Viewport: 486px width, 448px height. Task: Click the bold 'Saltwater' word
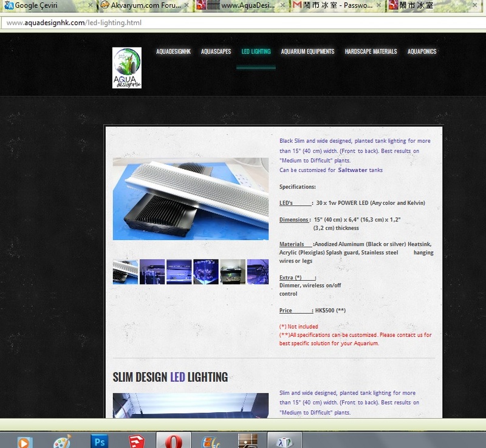(x=352, y=170)
